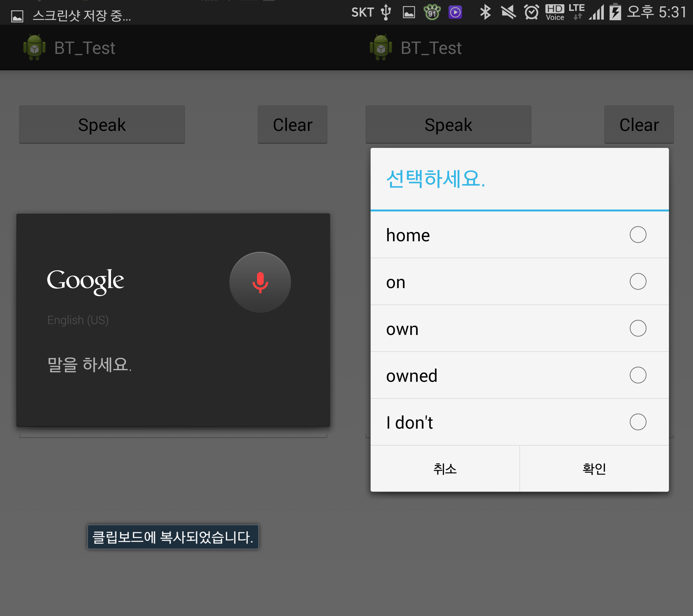Tap the left Speak button
Screen dimensions: 693x616
[x=102, y=124]
